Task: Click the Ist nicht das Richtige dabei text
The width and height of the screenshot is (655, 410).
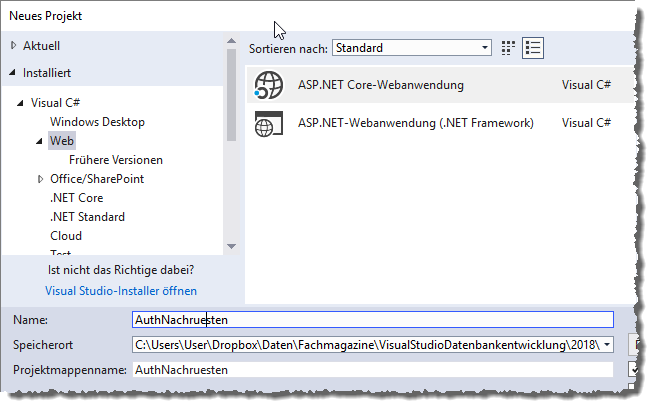Action: [x=121, y=270]
